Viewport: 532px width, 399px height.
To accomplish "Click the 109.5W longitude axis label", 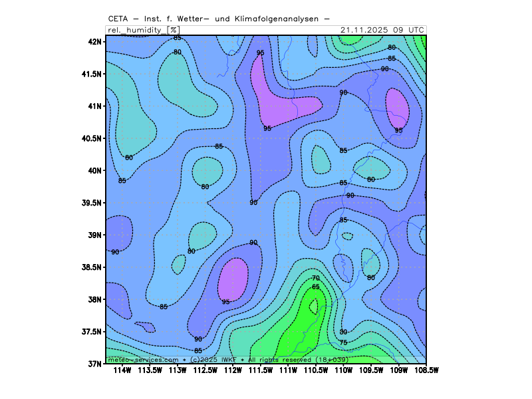I will click(370, 370).
